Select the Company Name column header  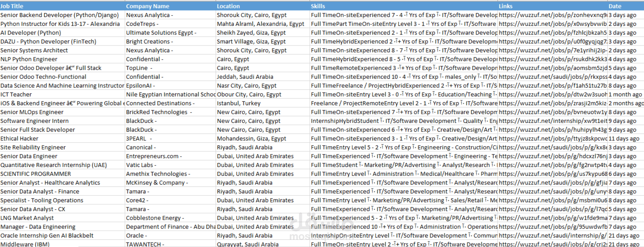click(x=170, y=6)
